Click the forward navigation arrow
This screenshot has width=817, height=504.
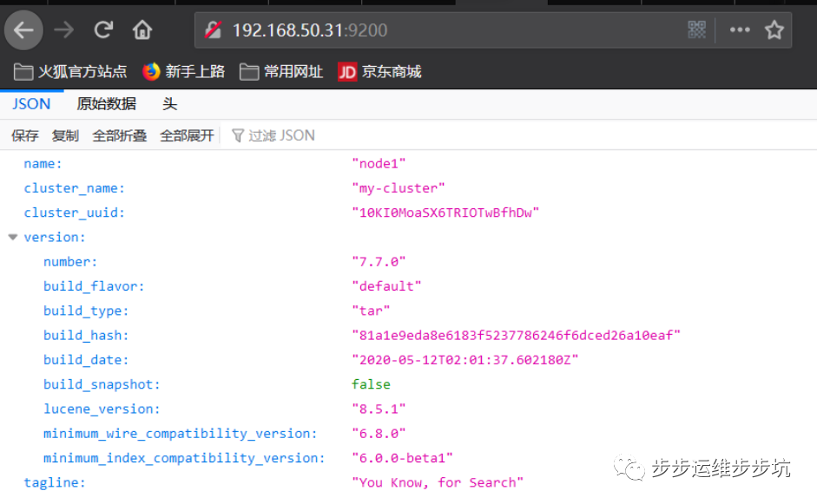coord(63,30)
